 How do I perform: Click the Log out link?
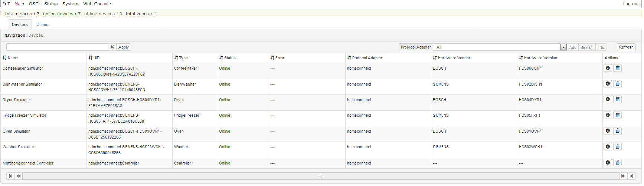(x=631, y=4)
